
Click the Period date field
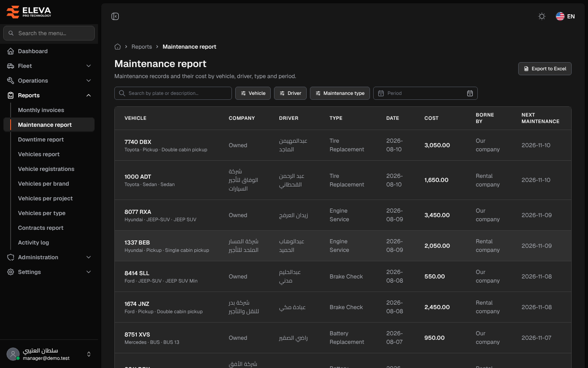click(x=425, y=93)
